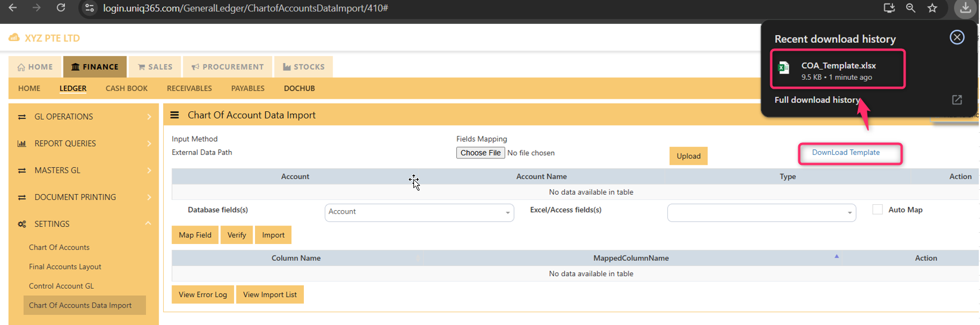Open site information icon in address bar
The image size is (980, 325).
coord(89,8)
